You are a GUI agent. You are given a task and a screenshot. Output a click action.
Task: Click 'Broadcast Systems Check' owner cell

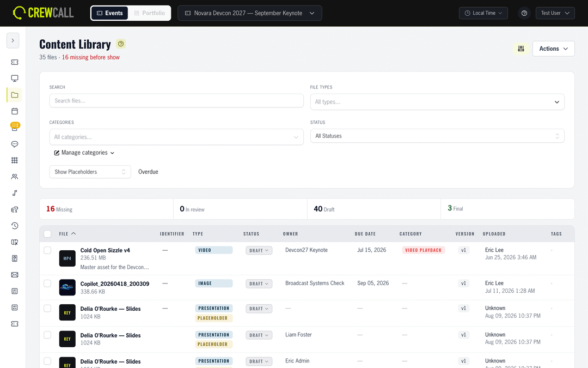tap(315, 283)
